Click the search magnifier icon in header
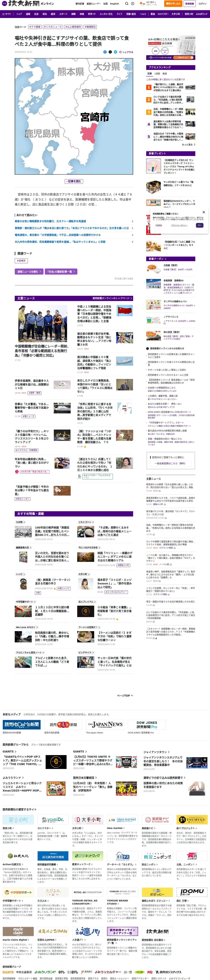 tap(127, 4)
